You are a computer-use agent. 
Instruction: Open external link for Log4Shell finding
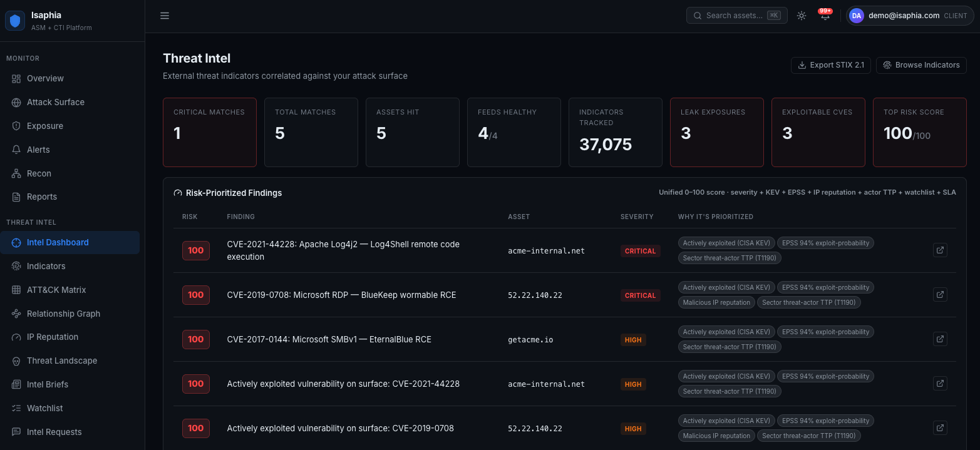940,250
